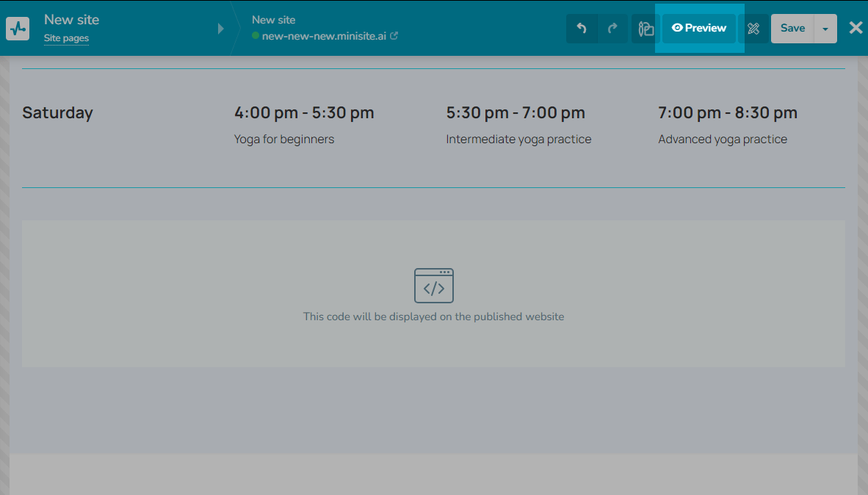Click 'This code will be displayed' message
868x495 pixels.
[433, 317]
